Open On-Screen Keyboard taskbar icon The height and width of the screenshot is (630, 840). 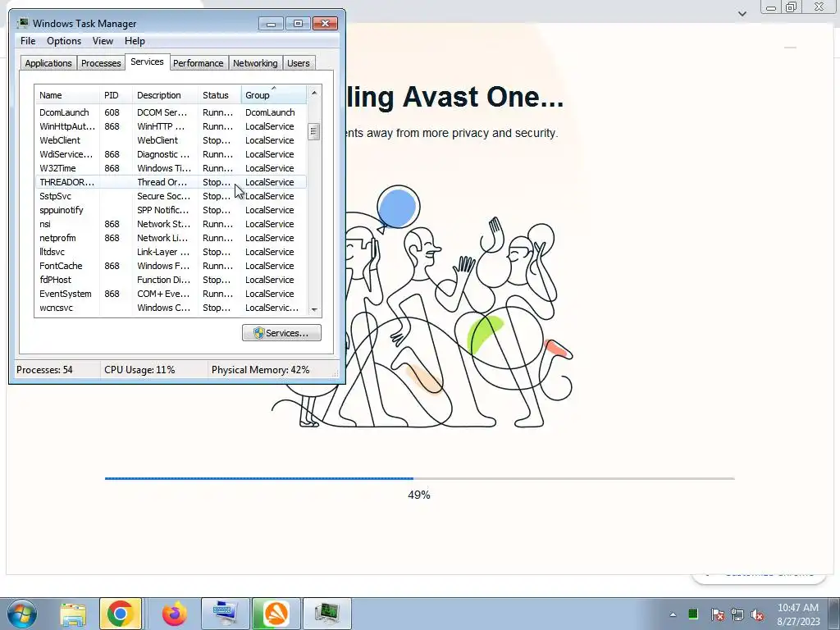tap(225, 614)
